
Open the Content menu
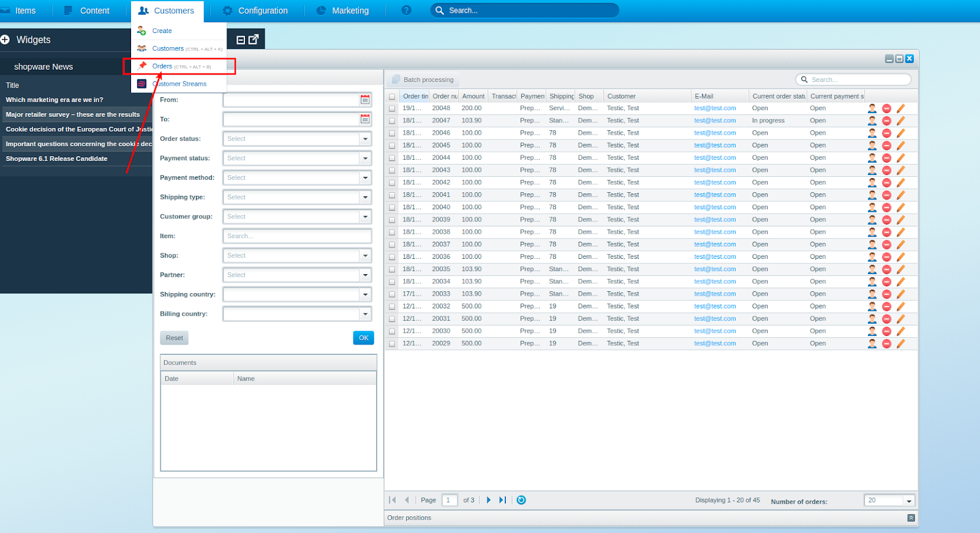point(86,10)
